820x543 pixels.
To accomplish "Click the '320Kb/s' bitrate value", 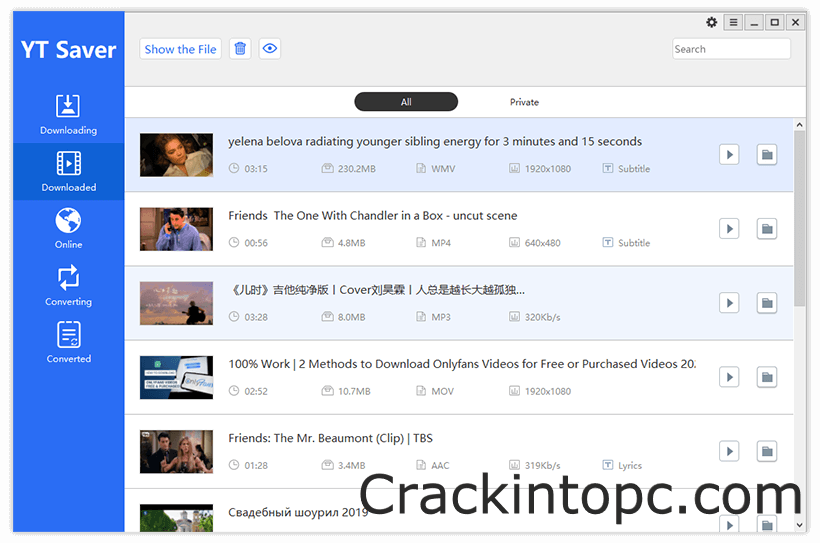I will pos(542,317).
